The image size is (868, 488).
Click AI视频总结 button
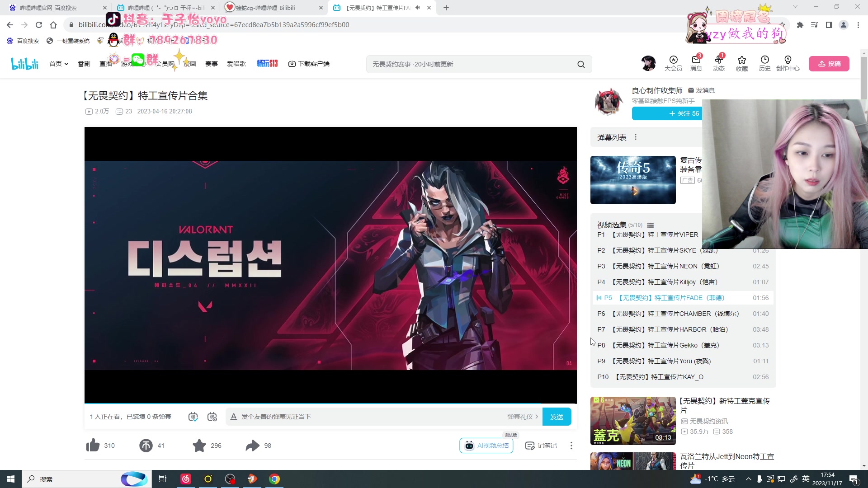486,446
